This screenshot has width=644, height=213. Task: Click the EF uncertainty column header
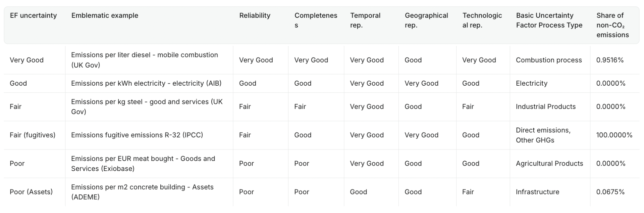tap(33, 15)
